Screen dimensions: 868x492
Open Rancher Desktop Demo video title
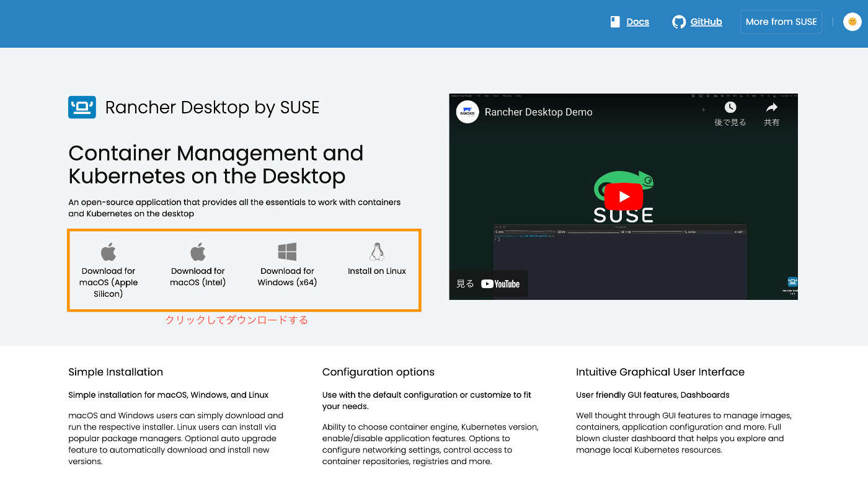[538, 112]
